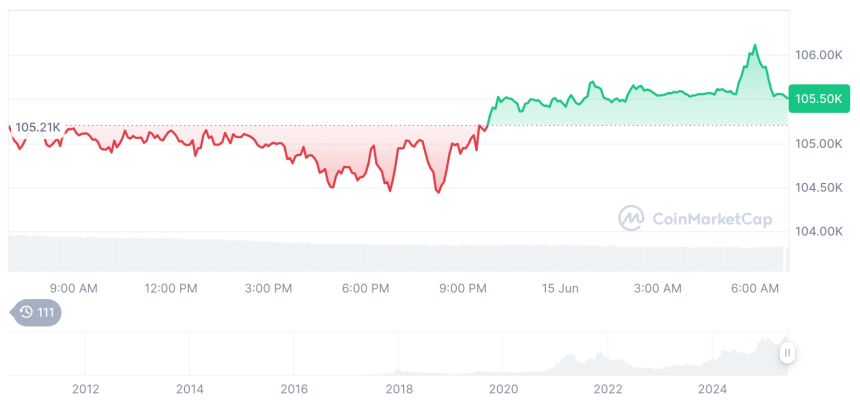The image size is (860, 401).
Task: Click the 2016 year marker
Action: [294, 388]
